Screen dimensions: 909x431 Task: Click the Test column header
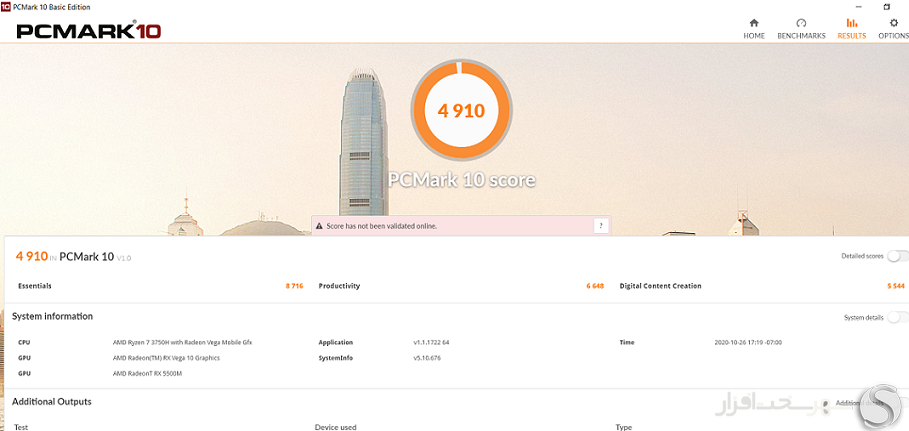[21, 428]
